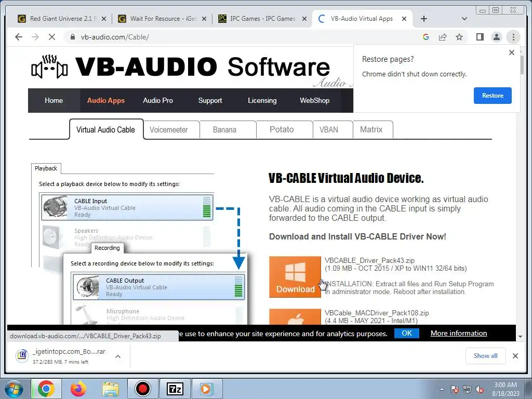The height and width of the screenshot is (399, 532).
Task: Select the Virtual Audio Cable tab
Action: pyautogui.click(x=106, y=129)
